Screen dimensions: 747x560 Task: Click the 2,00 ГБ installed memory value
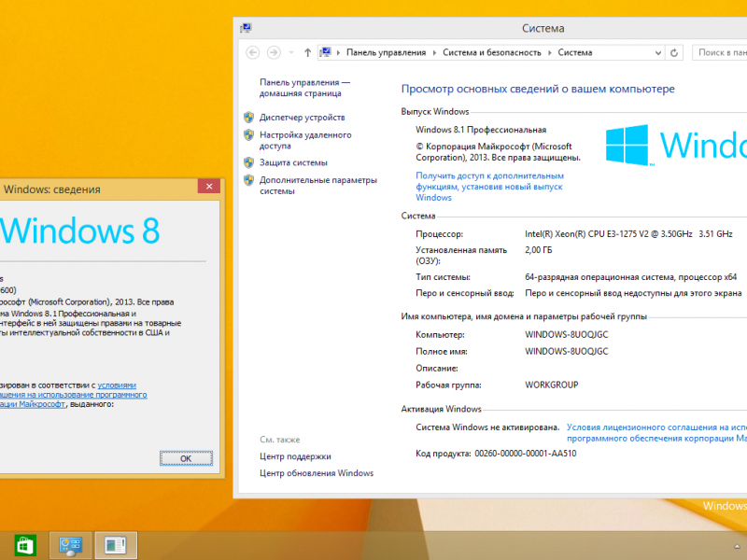click(x=539, y=250)
